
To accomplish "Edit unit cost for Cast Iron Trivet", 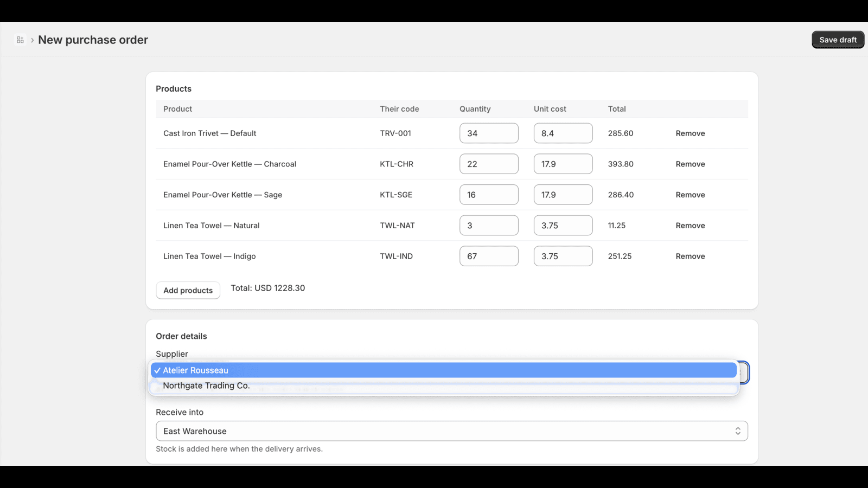I will pos(563,133).
